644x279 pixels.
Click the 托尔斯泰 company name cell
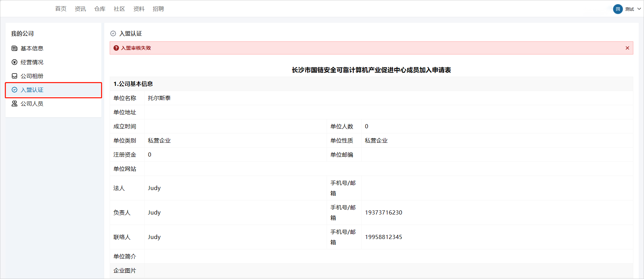[x=159, y=98]
